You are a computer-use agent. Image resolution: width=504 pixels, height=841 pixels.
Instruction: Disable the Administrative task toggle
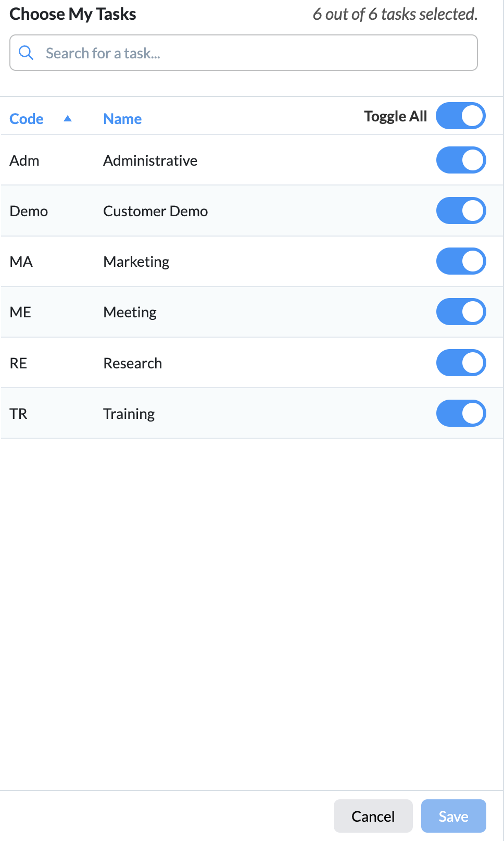point(460,160)
